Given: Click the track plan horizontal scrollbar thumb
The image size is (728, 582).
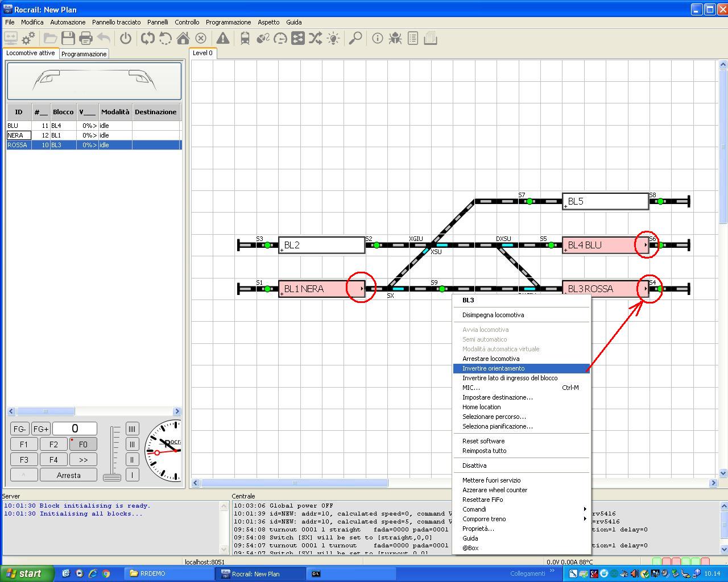Looking at the screenshot, I should pos(294,483).
